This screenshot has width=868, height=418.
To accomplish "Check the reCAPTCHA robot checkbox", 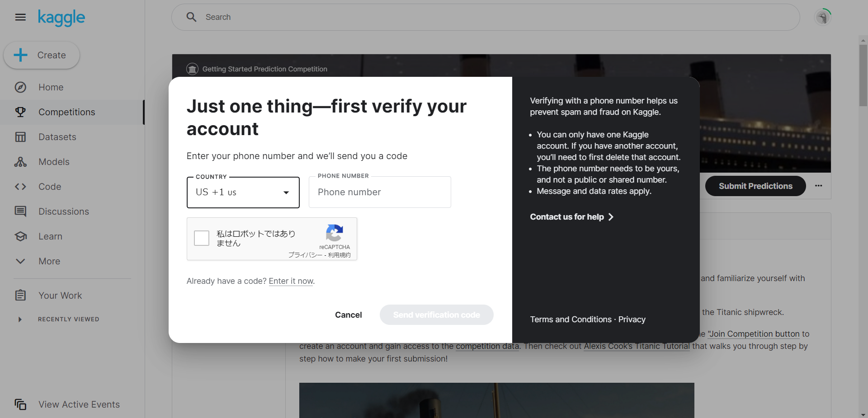I will (x=202, y=238).
